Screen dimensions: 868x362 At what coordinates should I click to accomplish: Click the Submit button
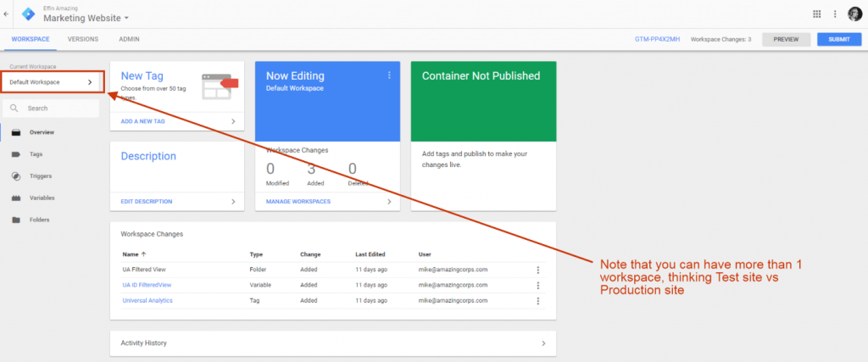pos(839,39)
